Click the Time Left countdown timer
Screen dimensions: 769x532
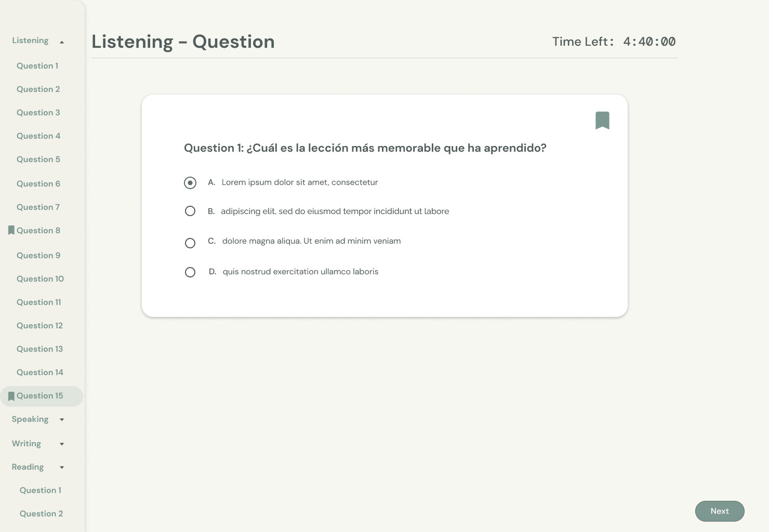tap(649, 42)
